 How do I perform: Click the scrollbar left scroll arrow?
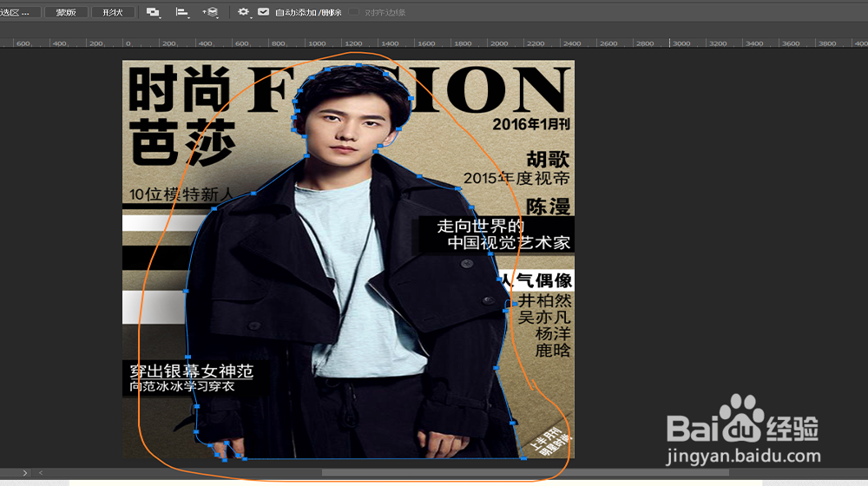pos(41,473)
